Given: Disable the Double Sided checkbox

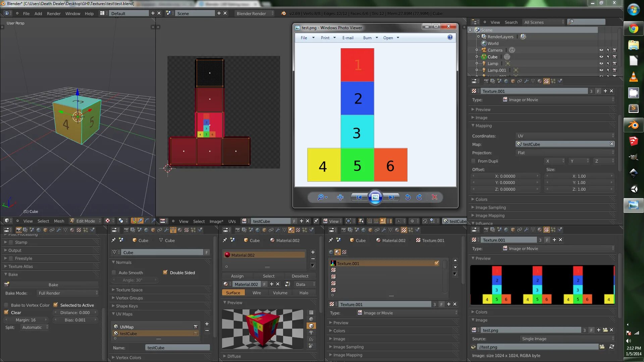Looking at the screenshot, I should coord(165,273).
